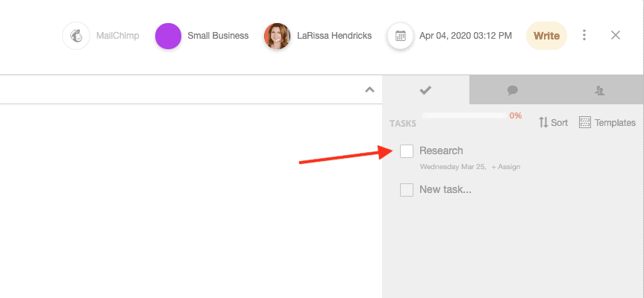Click the Write status button

[546, 36]
